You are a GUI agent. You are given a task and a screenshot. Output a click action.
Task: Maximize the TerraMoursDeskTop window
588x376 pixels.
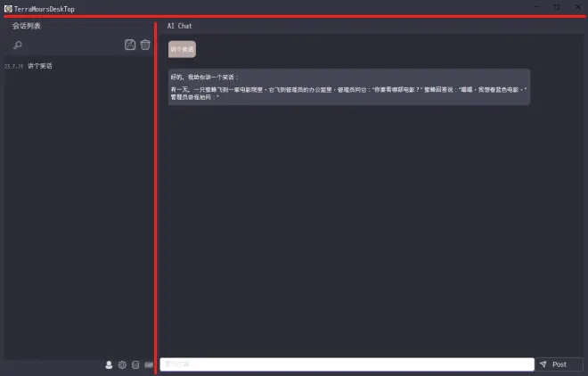point(556,7)
